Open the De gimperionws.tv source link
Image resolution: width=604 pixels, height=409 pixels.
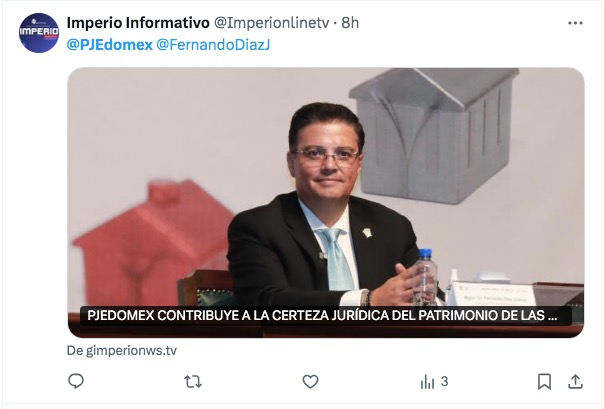click(x=122, y=350)
